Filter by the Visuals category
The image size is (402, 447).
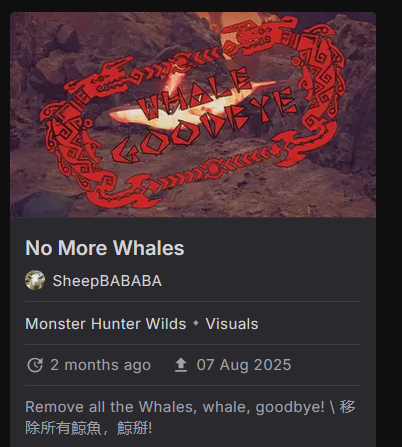click(x=232, y=324)
